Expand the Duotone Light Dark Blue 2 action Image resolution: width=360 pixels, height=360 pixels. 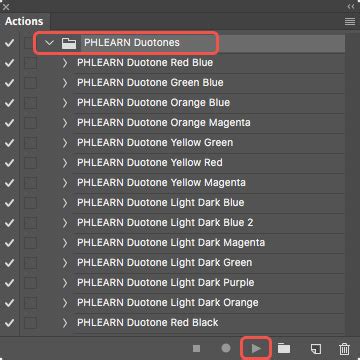[65, 223]
